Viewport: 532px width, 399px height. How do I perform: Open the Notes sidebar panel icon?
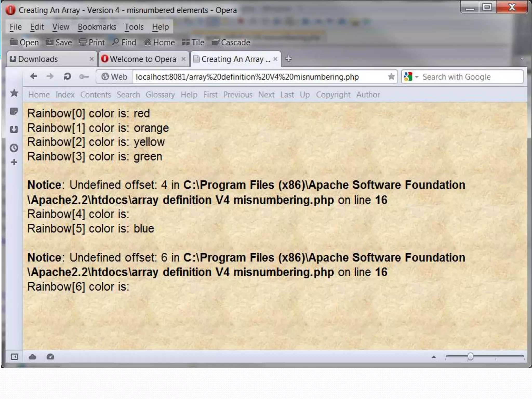[14, 111]
